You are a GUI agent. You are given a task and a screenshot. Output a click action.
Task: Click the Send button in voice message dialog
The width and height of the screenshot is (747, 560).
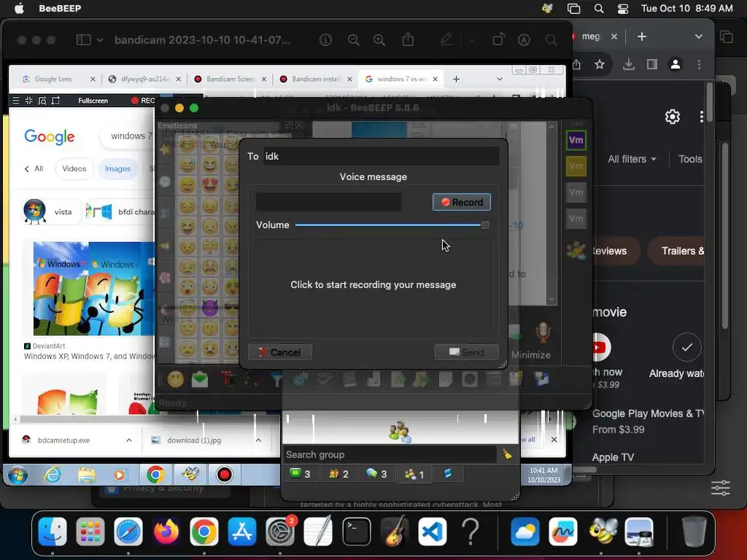pyautogui.click(x=466, y=352)
